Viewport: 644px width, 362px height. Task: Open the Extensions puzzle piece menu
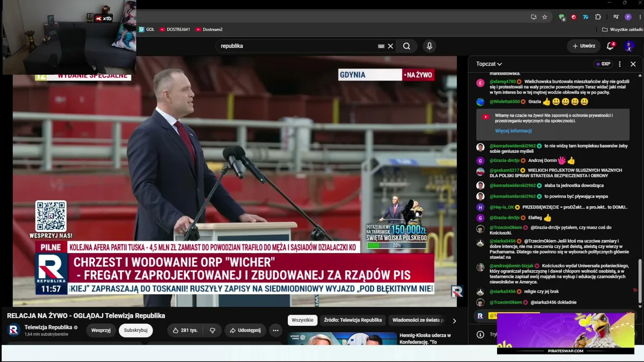(598, 17)
